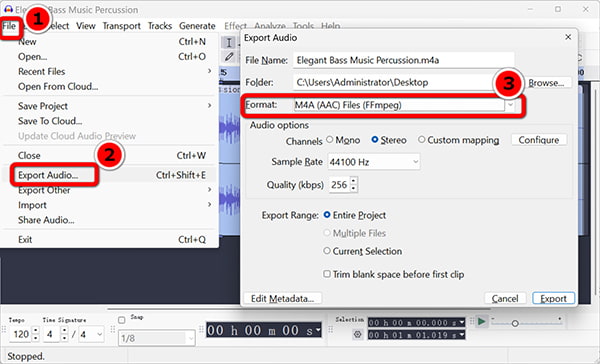Click the Browse... button
Screen dimensions: 600x364
tap(546, 83)
